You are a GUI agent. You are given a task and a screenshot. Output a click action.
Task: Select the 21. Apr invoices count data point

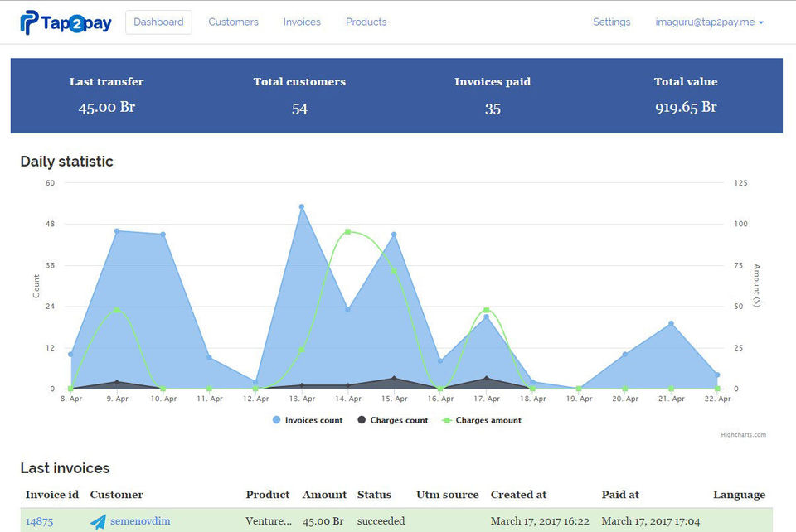pyautogui.click(x=672, y=324)
